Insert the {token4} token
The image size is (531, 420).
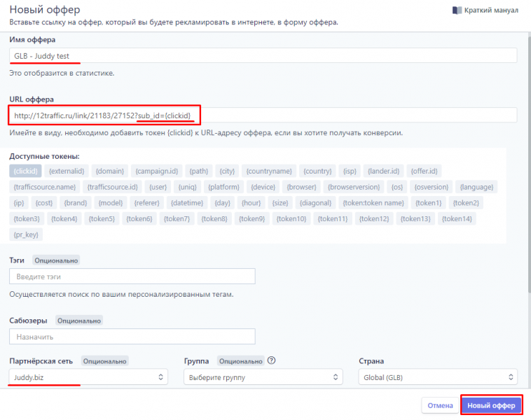[64, 218]
